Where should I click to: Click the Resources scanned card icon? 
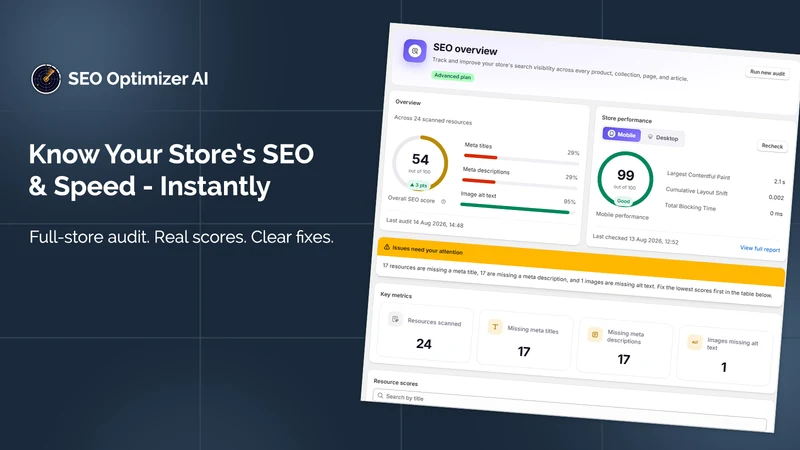click(x=395, y=319)
